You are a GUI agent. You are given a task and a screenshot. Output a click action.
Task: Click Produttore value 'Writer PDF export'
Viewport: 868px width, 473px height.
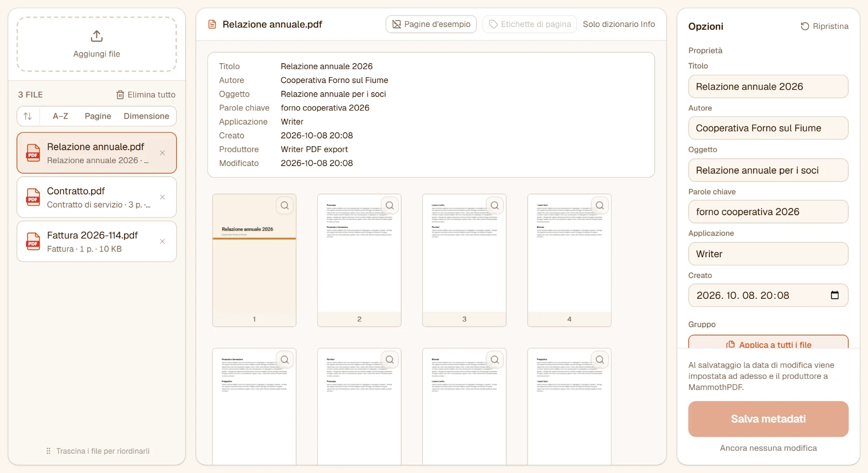(314, 149)
